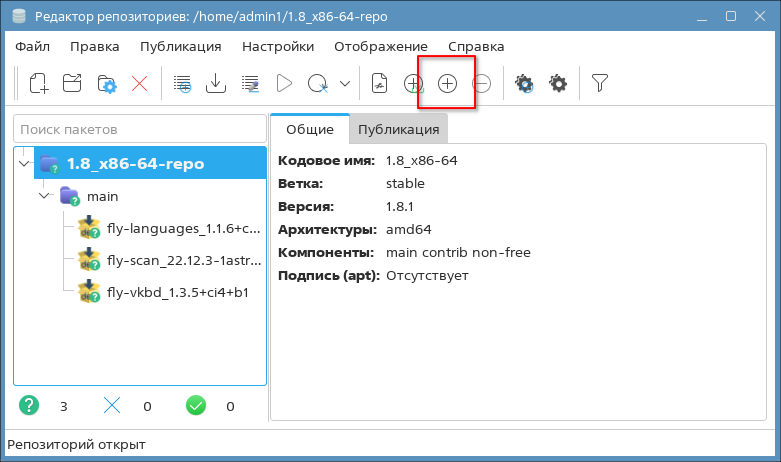Click the signed document icon
The height and width of the screenshot is (462, 781).
(379, 84)
